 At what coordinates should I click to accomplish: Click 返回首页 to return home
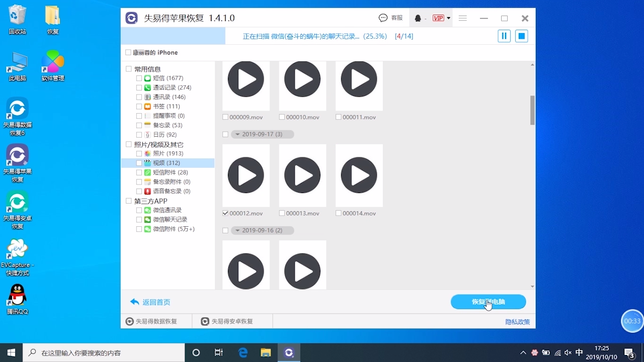point(150,302)
